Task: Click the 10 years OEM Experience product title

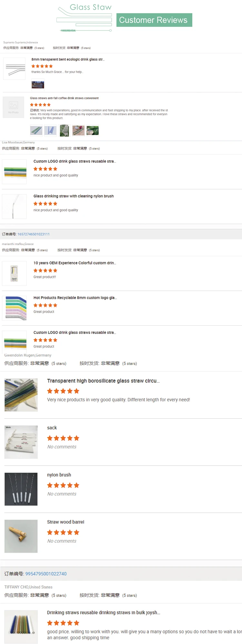Action: (x=75, y=263)
